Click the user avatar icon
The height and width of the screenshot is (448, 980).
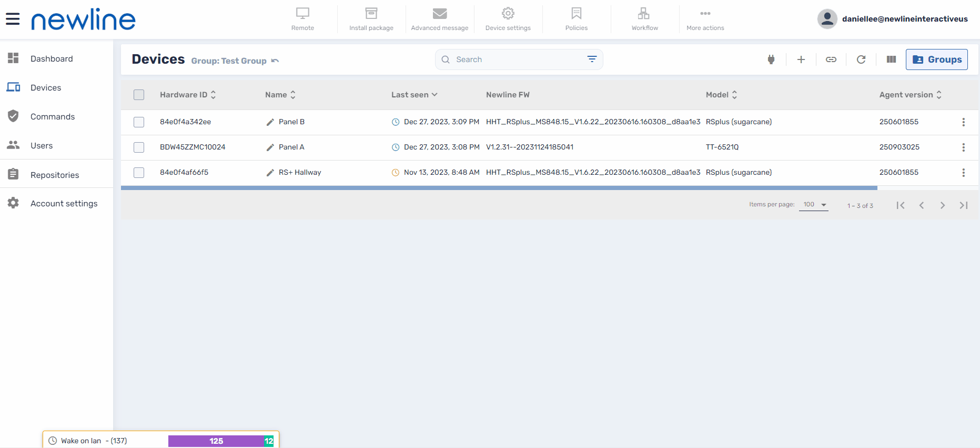827,19
